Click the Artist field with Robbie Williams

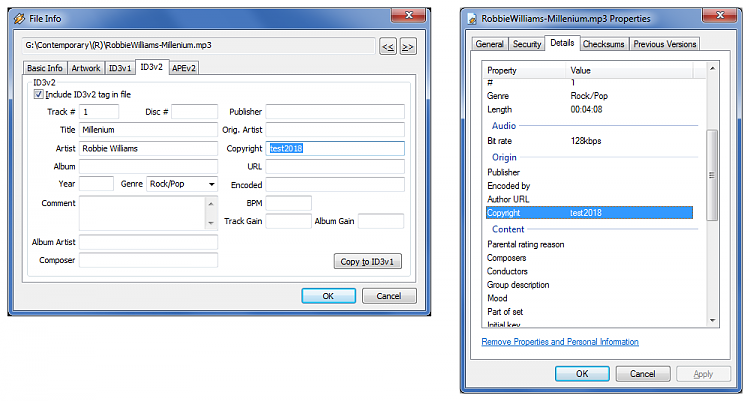point(148,148)
